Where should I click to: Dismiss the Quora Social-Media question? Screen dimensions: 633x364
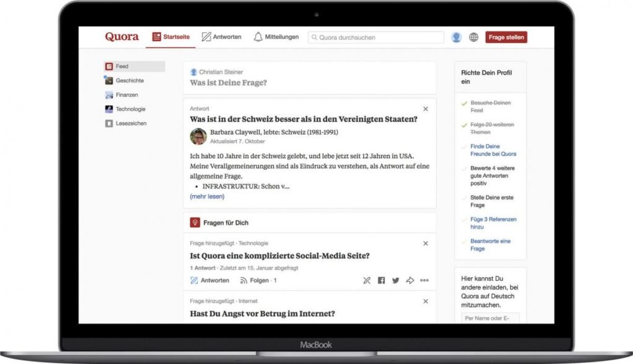click(425, 243)
